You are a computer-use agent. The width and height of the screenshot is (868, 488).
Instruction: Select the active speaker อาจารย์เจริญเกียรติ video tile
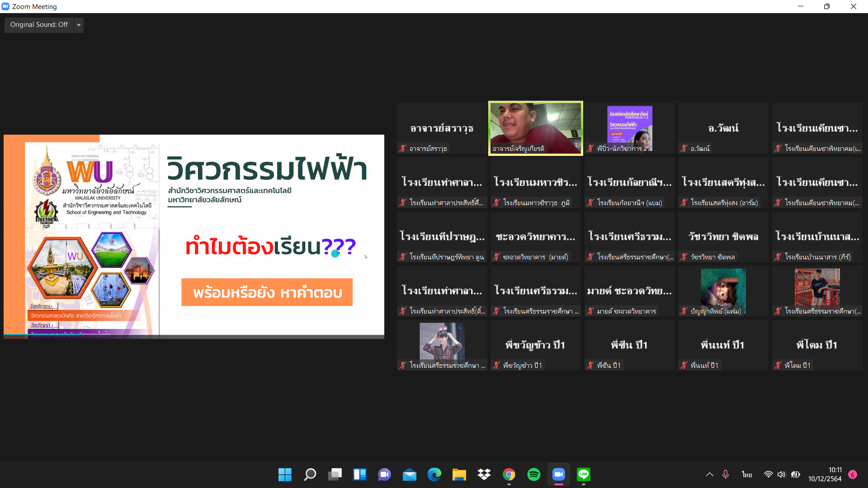pyautogui.click(x=536, y=128)
